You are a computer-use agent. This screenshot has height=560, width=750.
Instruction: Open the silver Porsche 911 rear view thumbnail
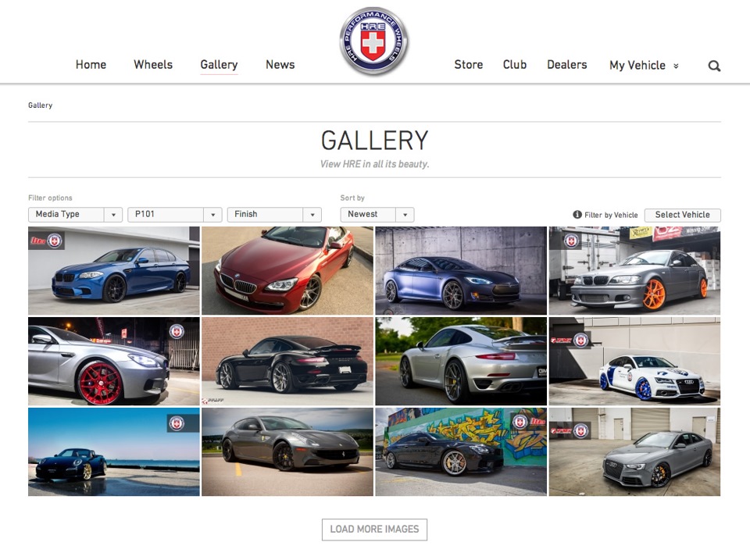point(461,361)
